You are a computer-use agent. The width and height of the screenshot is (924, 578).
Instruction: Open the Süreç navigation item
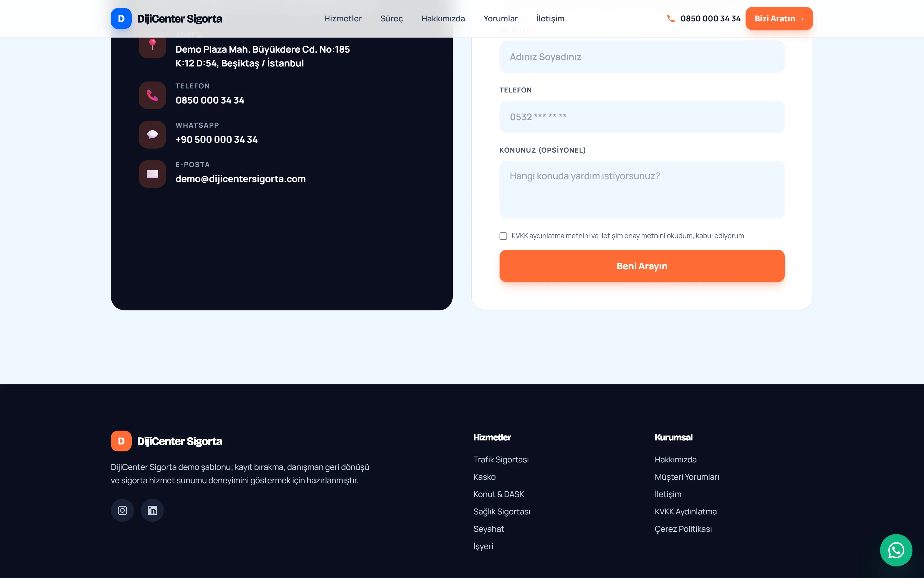tap(391, 18)
